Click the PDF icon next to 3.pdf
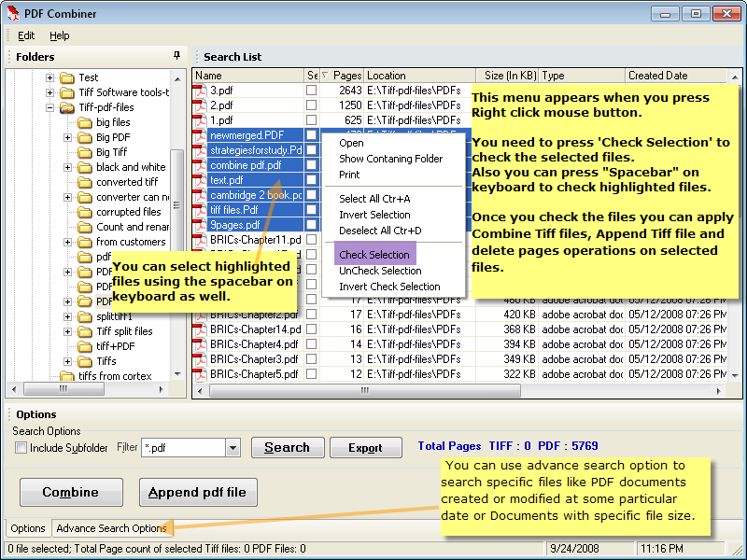Screen dimensions: 747x560 (200, 91)
